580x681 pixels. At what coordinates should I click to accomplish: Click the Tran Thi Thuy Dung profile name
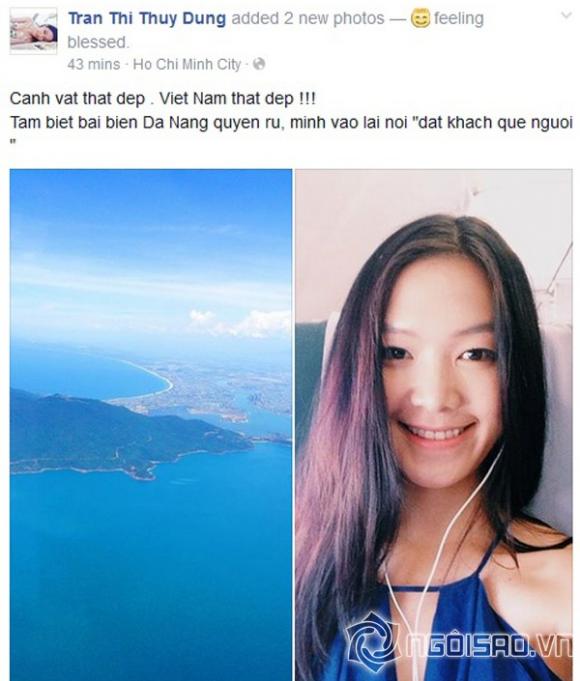click(x=147, y=19)
